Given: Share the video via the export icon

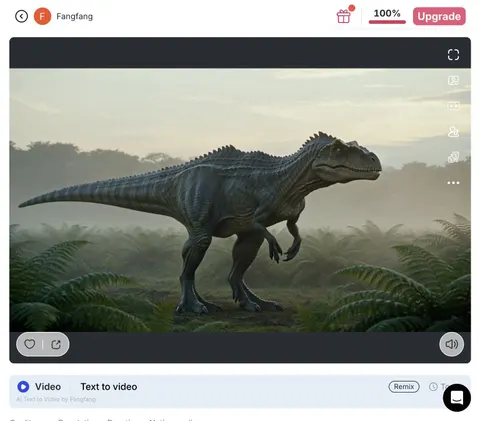Looking at the screenshot, I should point(56,344).
